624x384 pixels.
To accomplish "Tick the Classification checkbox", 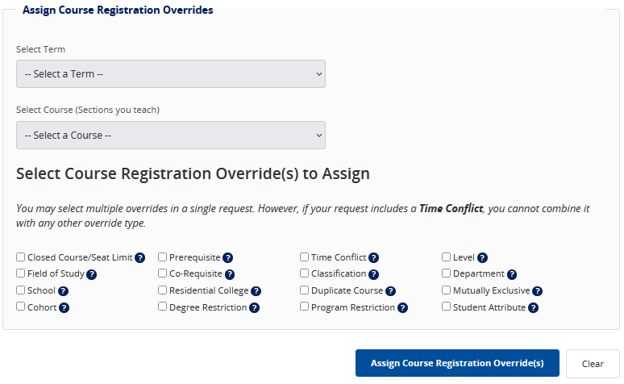I will point(304,273).
